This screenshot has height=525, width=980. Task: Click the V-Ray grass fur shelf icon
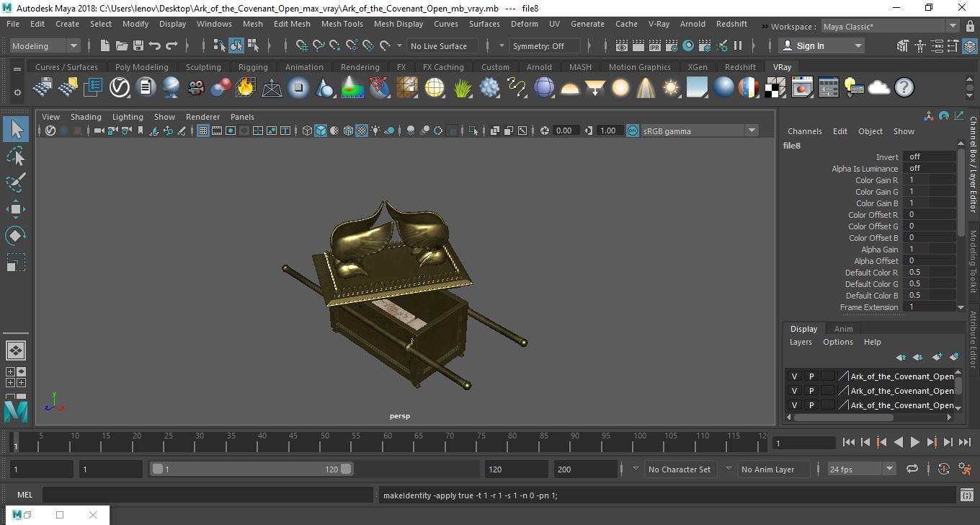463,88
